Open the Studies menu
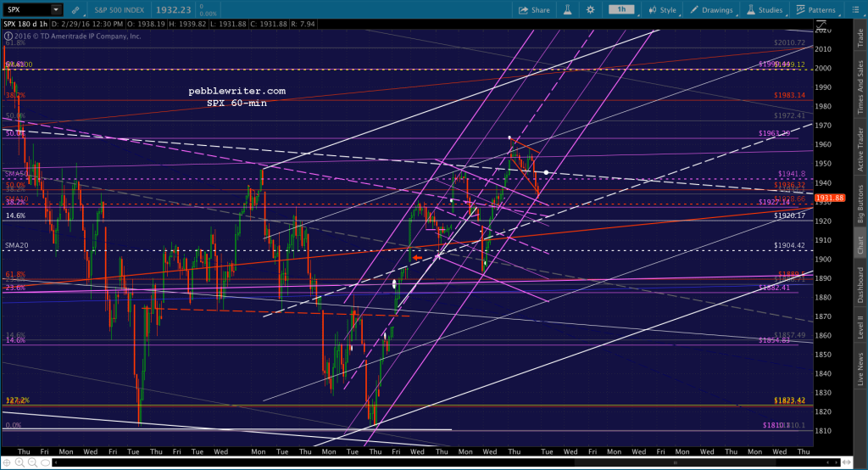This screenshot has height=470, width=868. coord(765,10)
